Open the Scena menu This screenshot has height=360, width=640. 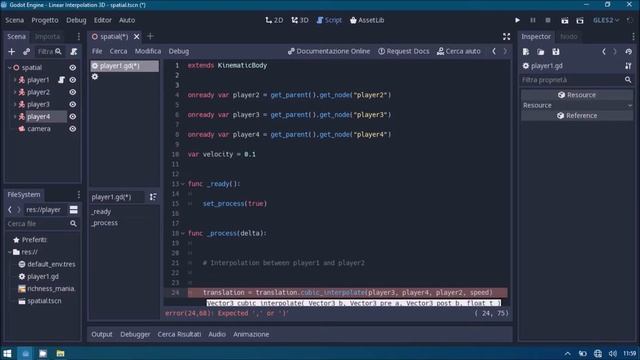pyautogui.click(x=15, y=20)
